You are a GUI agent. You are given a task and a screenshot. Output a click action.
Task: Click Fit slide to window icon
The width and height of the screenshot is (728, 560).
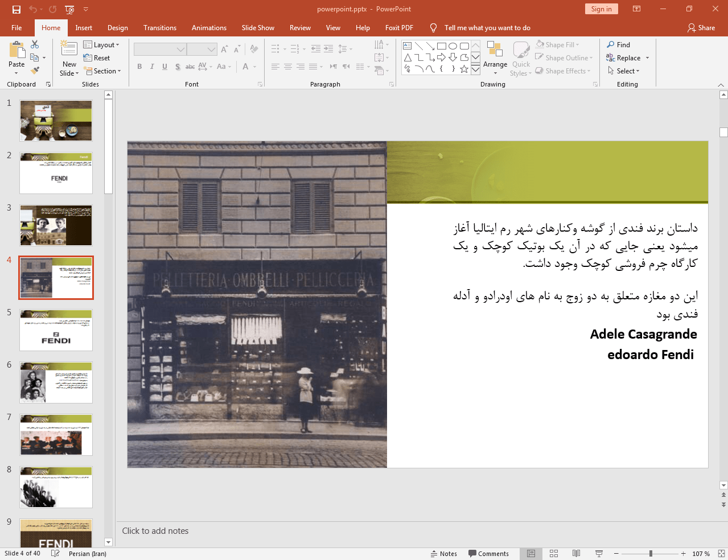721,554
